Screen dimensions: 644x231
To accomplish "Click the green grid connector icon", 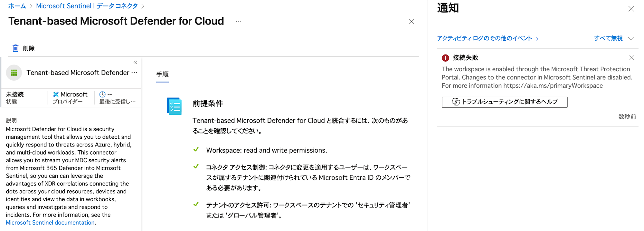I will coord(14,73).
